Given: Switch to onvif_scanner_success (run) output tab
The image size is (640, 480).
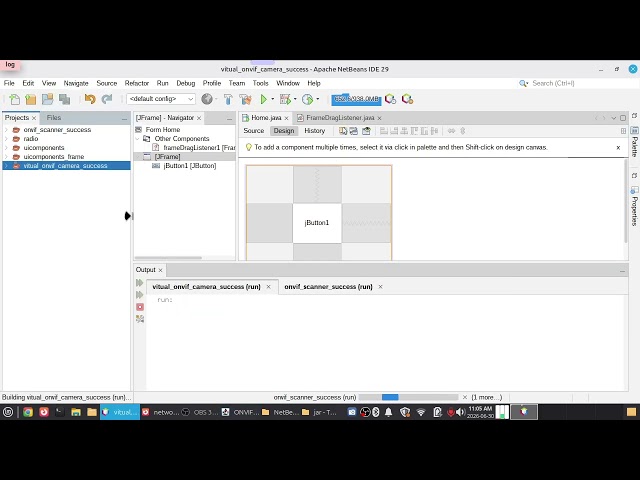Looking at the screenshot, I should tap(328, 287).
